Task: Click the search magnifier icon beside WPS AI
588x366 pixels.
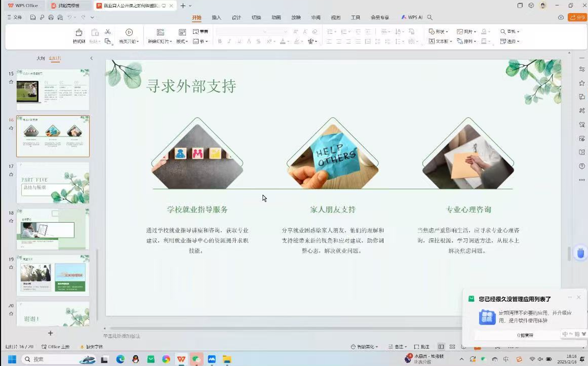Action: (x=430, y=17)
